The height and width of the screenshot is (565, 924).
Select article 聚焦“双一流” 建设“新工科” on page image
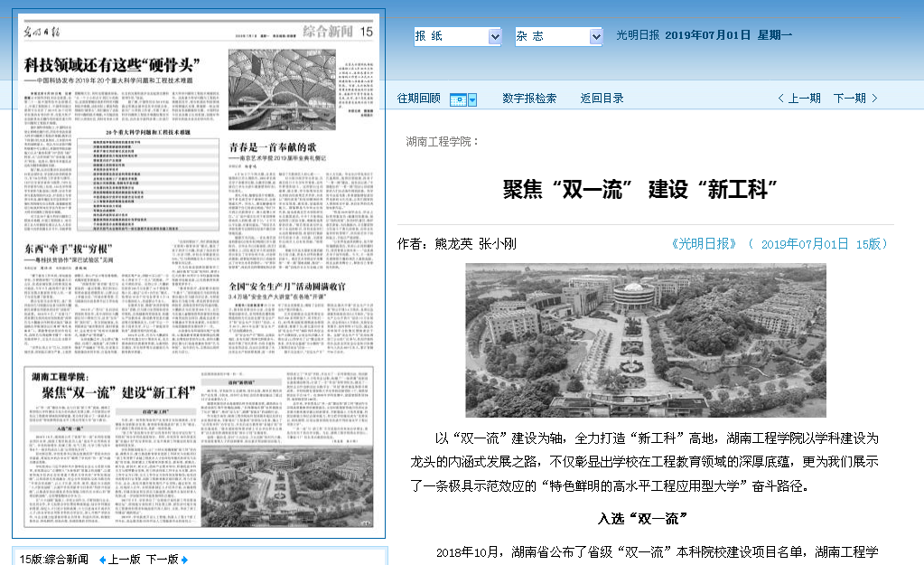117,392
